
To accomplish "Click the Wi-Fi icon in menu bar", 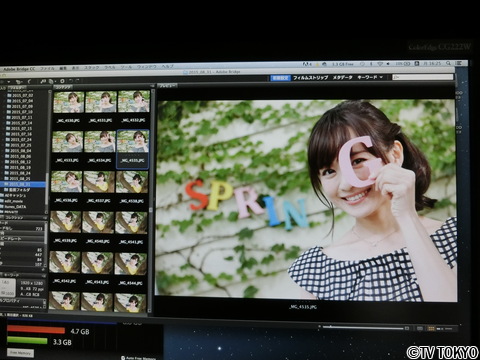I will click(380, 63).
